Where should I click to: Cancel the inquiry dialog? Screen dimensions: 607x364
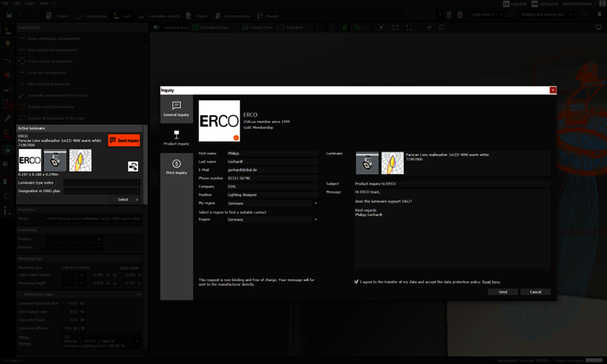click(x=535, y=292)
